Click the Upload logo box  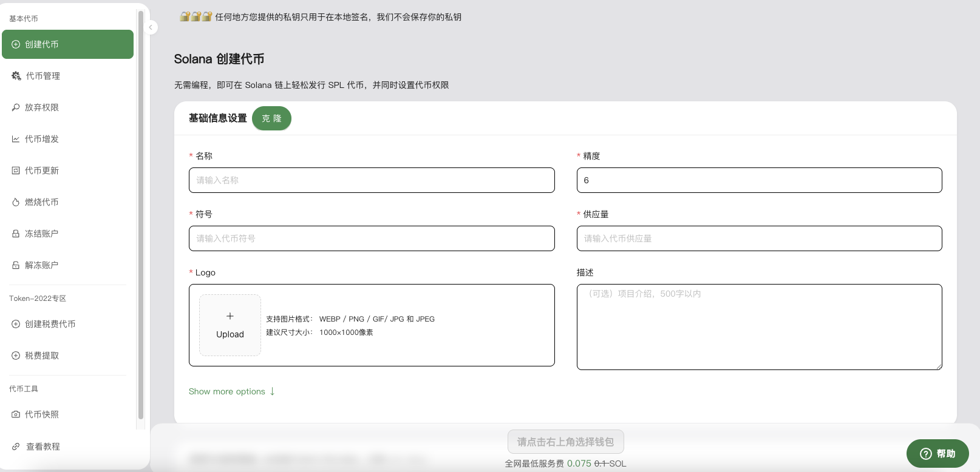point(230,325)
